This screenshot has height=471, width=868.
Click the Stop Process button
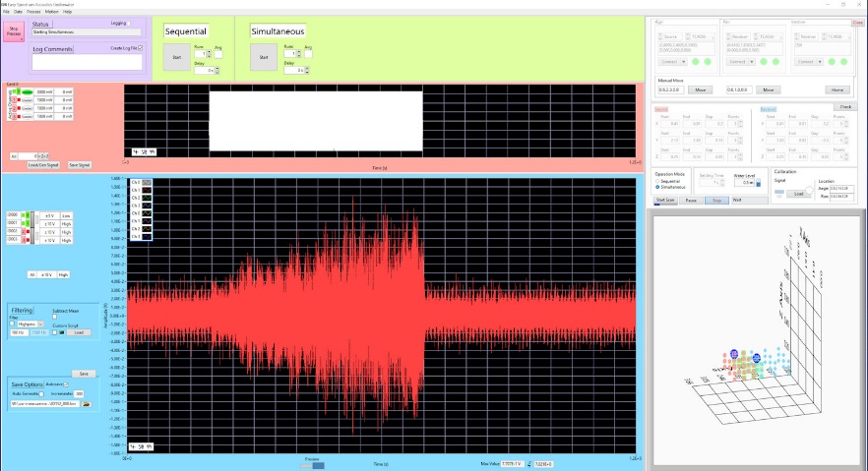pos(14,32)
